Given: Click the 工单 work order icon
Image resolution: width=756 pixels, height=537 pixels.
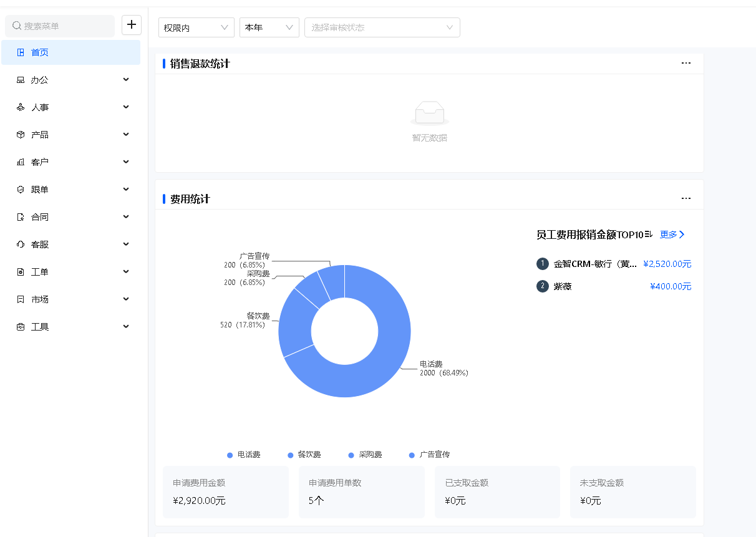Looking at the screenshot, I should [x=21, y=272].
